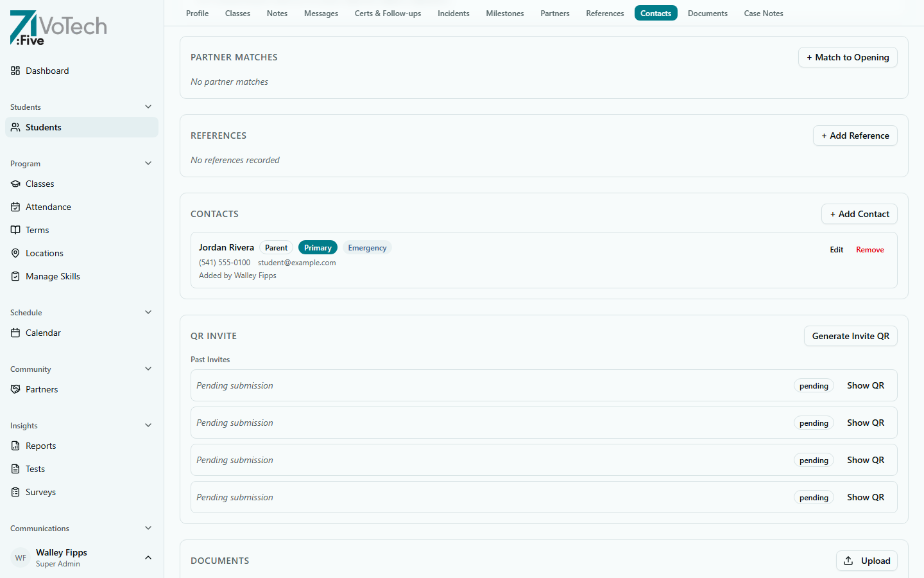The height and width of the screenshot is (578, 924).
Task: View the Locations page
Action: point(44,253)
